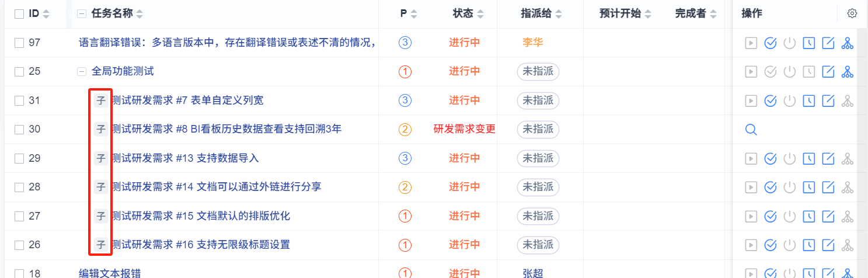Open the 编辑文本报错 task link
The height and width of the screenshot is (278, 868).
tap(110, 273)
